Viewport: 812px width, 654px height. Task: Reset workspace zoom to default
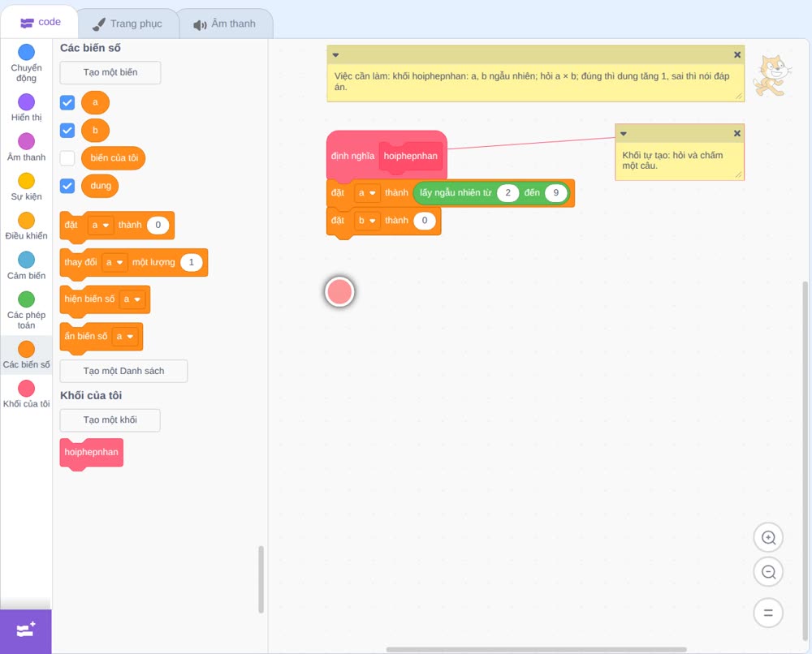pyautogui.click(x=768, y=613)
